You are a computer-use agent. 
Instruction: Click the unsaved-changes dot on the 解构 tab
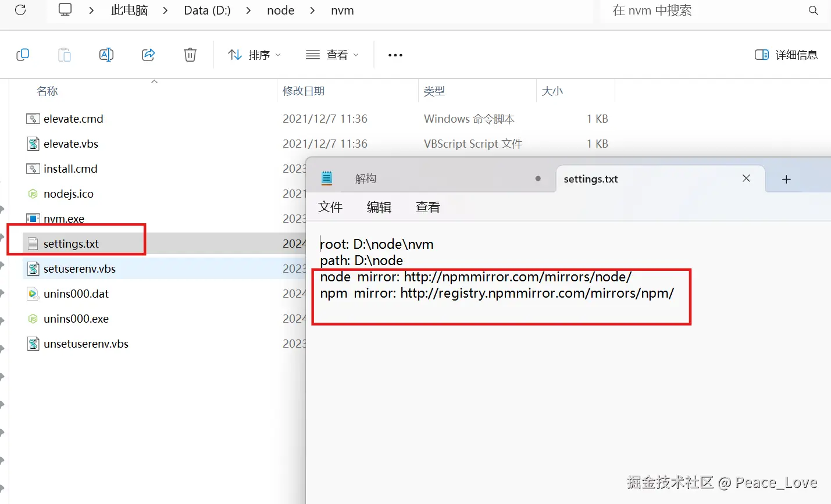point(538,178)
